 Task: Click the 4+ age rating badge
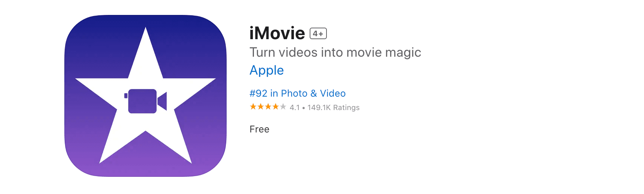[318, 34]
